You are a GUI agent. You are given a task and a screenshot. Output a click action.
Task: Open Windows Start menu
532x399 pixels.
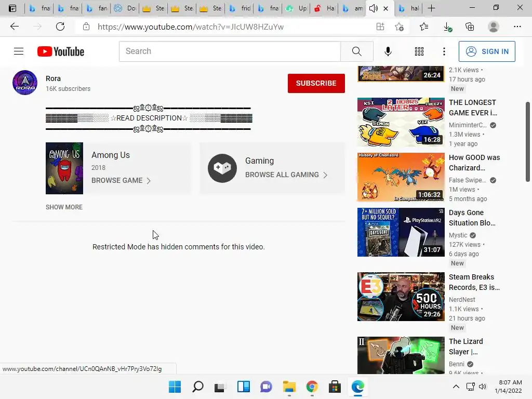click(175, 387)
